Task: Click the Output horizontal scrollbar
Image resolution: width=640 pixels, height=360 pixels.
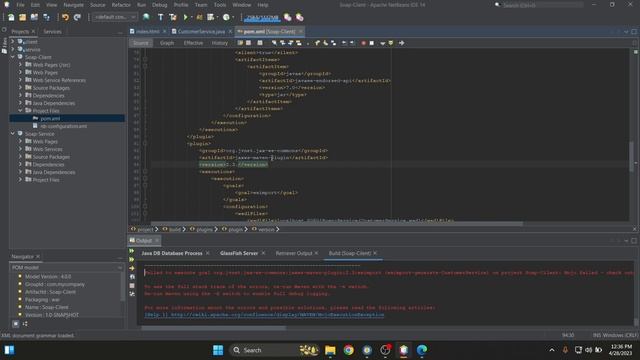Action: [x=213, y=328]
